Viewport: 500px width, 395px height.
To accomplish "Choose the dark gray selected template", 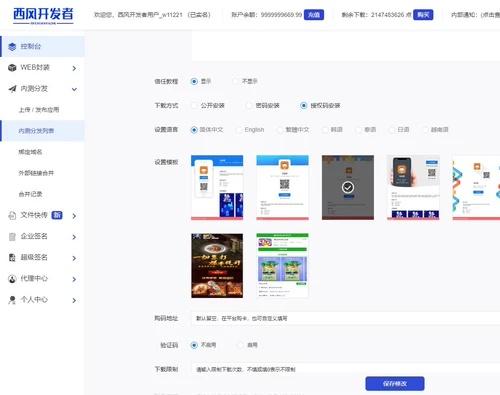I will click(348, 187).
